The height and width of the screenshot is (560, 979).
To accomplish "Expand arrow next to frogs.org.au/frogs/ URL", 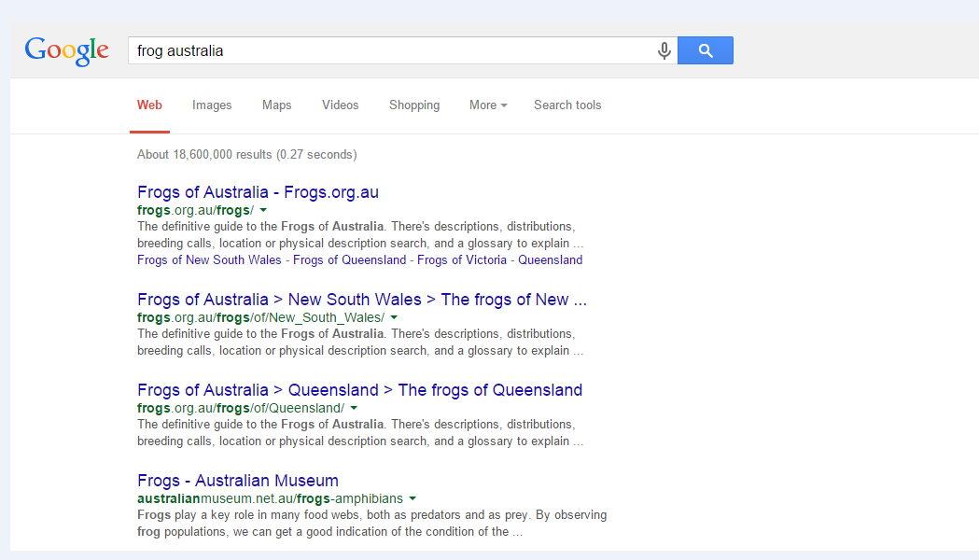I will coord(263,210).
